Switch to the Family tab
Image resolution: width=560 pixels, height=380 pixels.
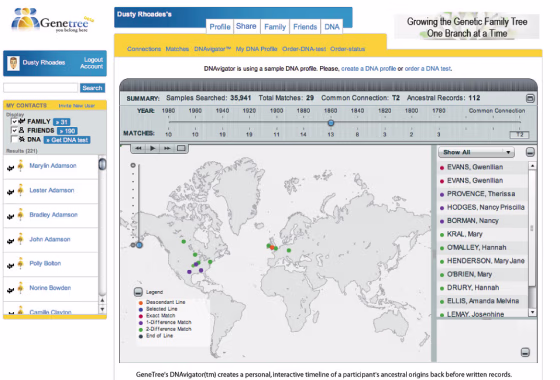point(275,27)
